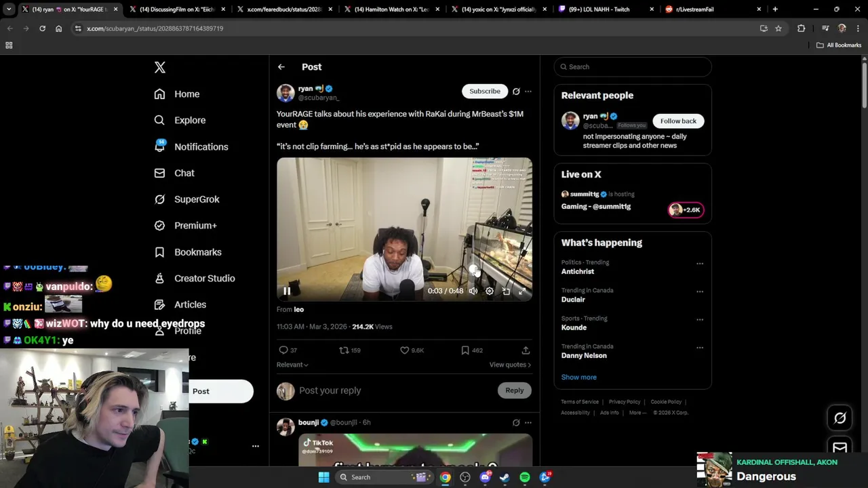This screenshot has height=488, width=868.
Task: Open more options for Kounde trend
Action: tap(700, 320)
